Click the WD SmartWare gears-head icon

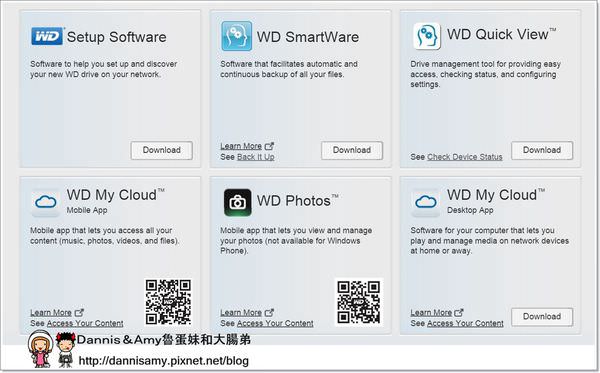(236, 36)
